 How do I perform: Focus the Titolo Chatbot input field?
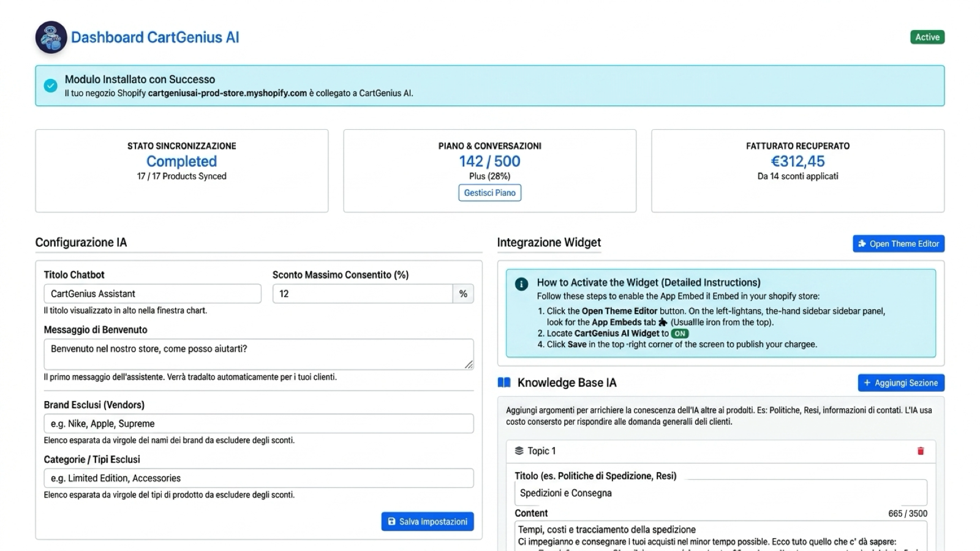153,294
